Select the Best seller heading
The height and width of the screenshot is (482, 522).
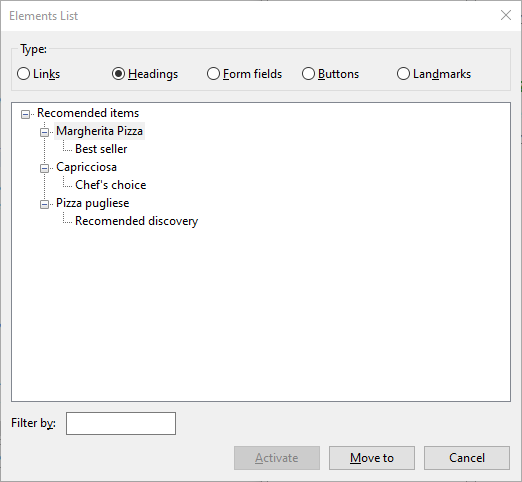pyautogui.click(x=101, y=149)
